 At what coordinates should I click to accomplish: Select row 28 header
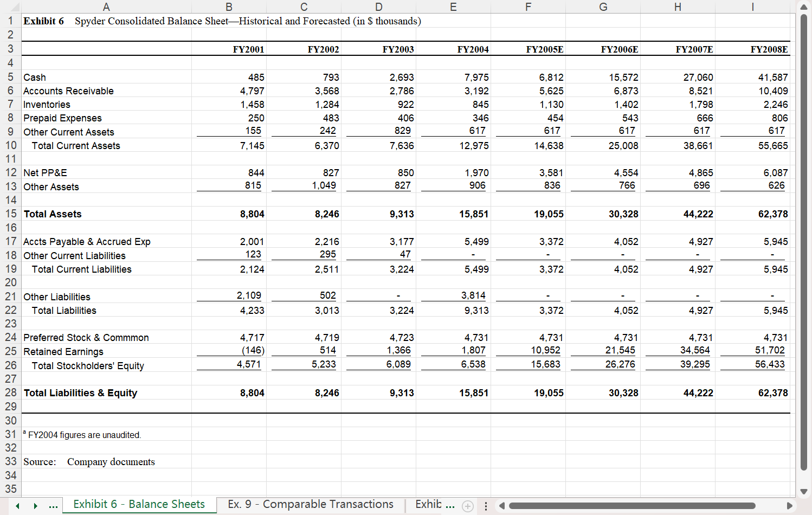coord(11,392)
